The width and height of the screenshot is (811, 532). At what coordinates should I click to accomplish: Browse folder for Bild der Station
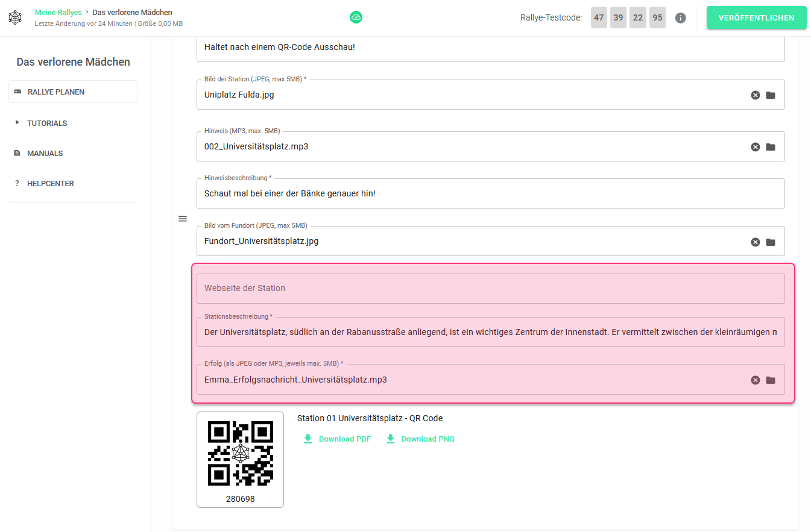[771, 95]
